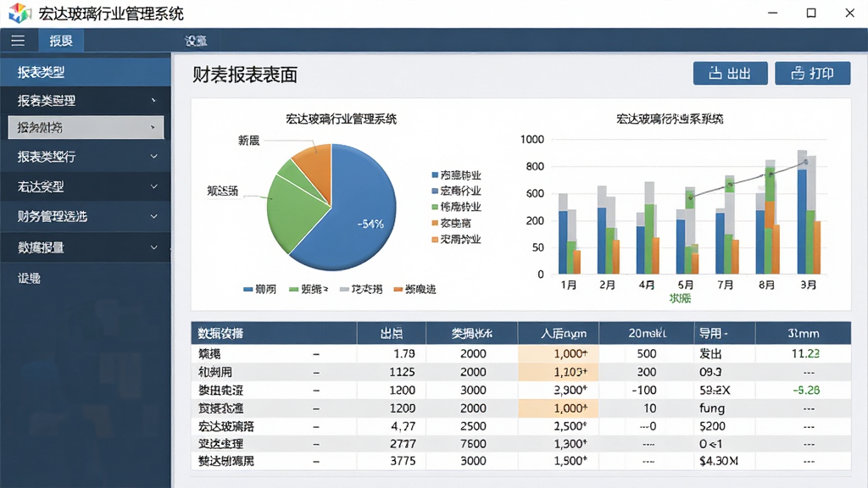868x488 pixels.
Task: Click the 1月 label on bar chart axis
Action: tap(569, 285)
